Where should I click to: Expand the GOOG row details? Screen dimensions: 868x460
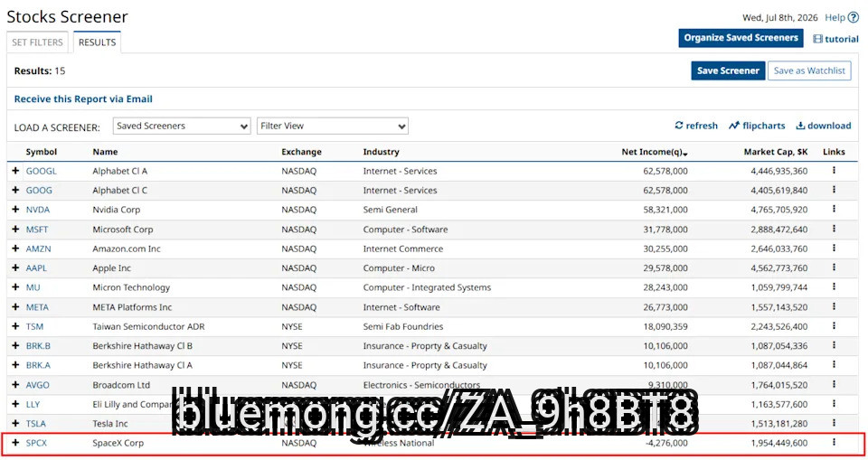15,190
